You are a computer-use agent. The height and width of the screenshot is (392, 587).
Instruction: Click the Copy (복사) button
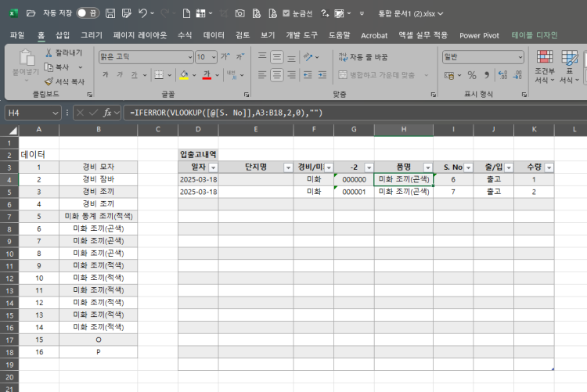coord(62,67)
